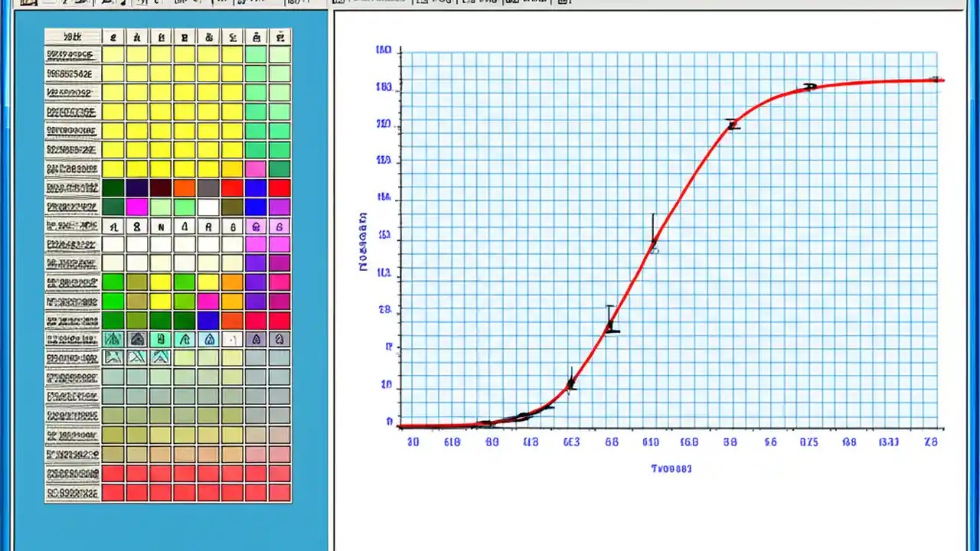Image resolution: width=980 pixels, height=551 pixels.
Task: Select the patterned fill icon in the swatch grid
Action: tap(113, 339)
